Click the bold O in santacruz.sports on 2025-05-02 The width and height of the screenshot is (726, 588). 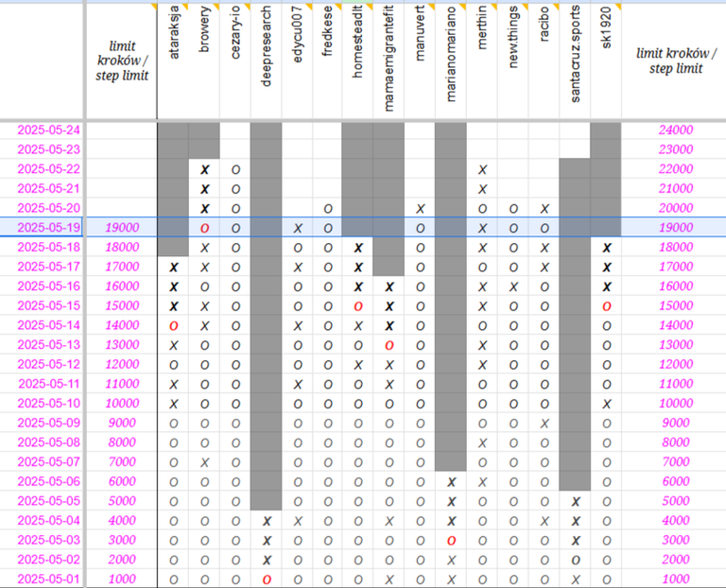coord(576,560)
